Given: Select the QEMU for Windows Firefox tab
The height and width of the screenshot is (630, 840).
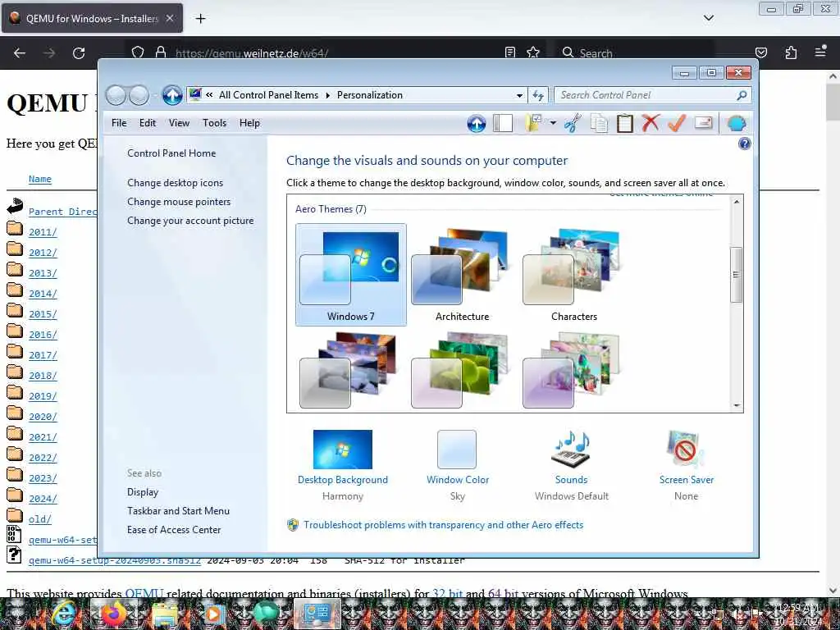Looking at the screenshot, I should pos(92,18).
